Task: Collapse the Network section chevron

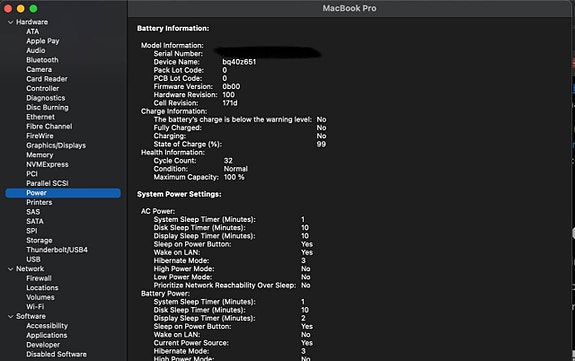Action: tap(10, 269)
